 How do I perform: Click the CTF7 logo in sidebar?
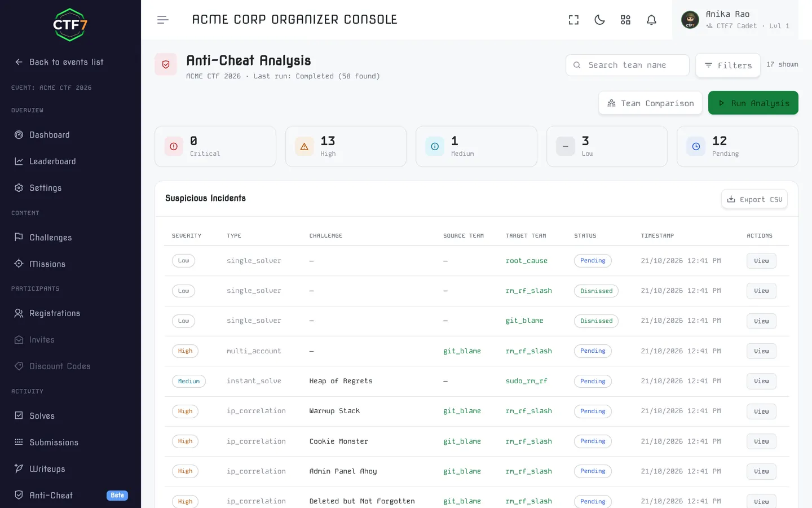tap(70, 25)
